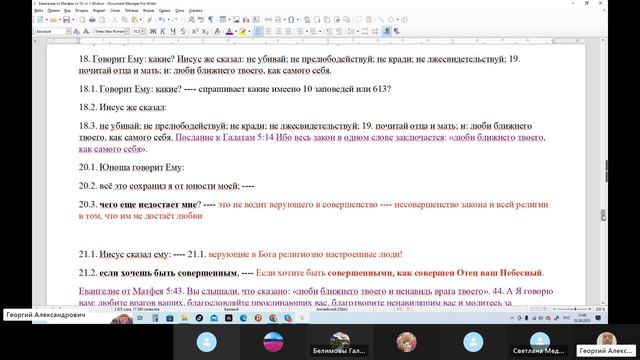
Task: Open the Вставка menu
Action: (x=82, y=11)
